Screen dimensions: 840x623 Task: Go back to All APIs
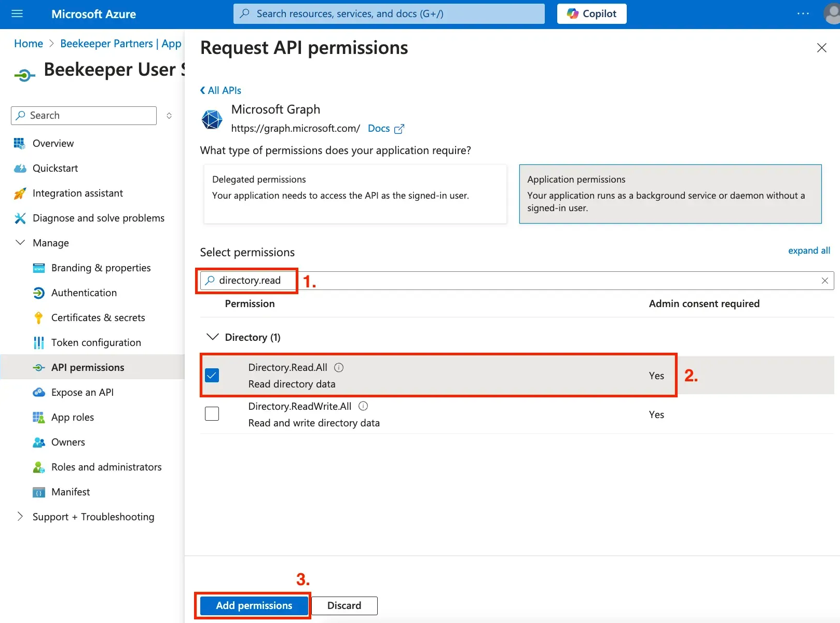pyautogui.click(x=221, y=90)
